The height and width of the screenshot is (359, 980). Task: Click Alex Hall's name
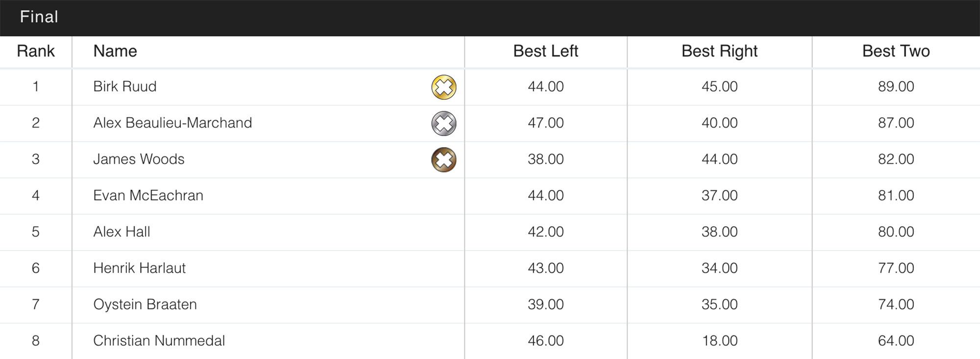(x=122, y=231)
